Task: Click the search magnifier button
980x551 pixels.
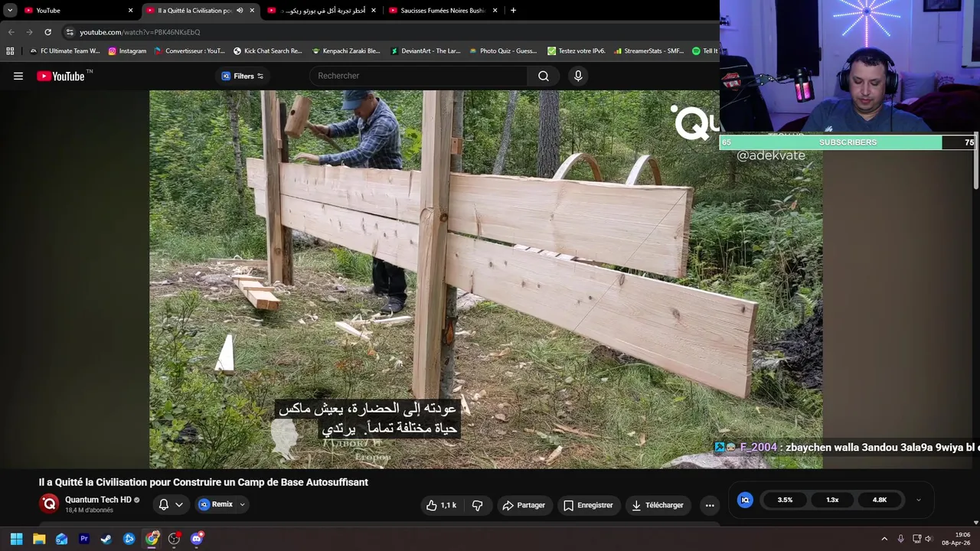Action: tap(544, 76)
